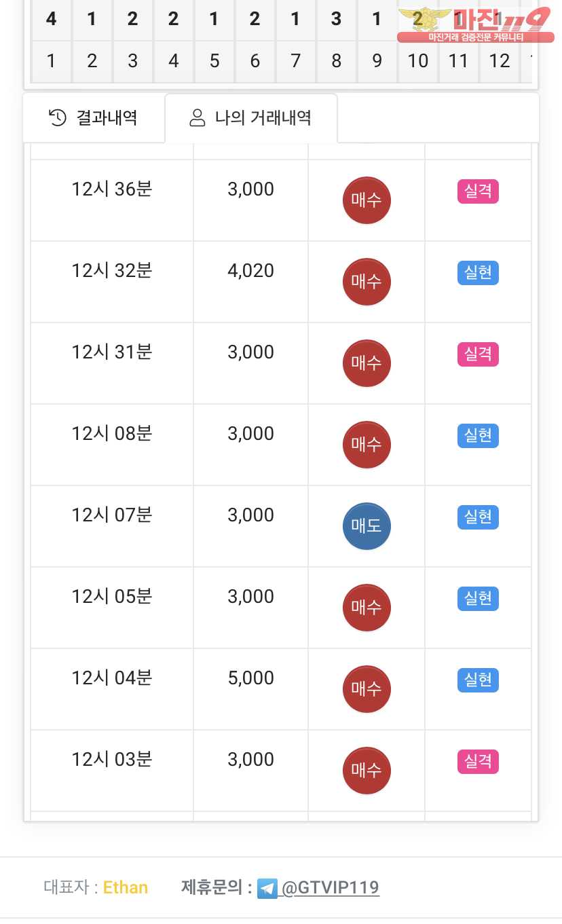The height and width of the screenshot is (924, 562).
Task: Click the 실격 tag at 12시 03분
Action: tap(478, 762)
